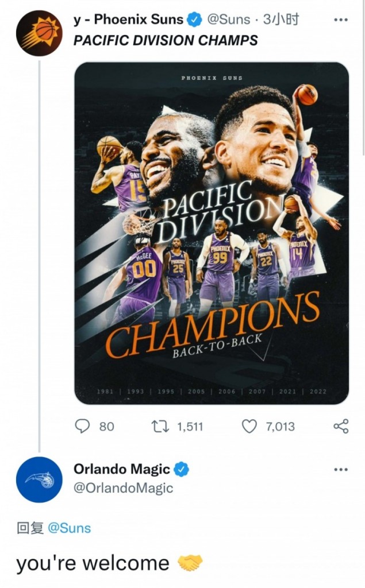The image size is (365, 588).
Task: Reply to the Suns tweet
Action: tap(83, 427)
